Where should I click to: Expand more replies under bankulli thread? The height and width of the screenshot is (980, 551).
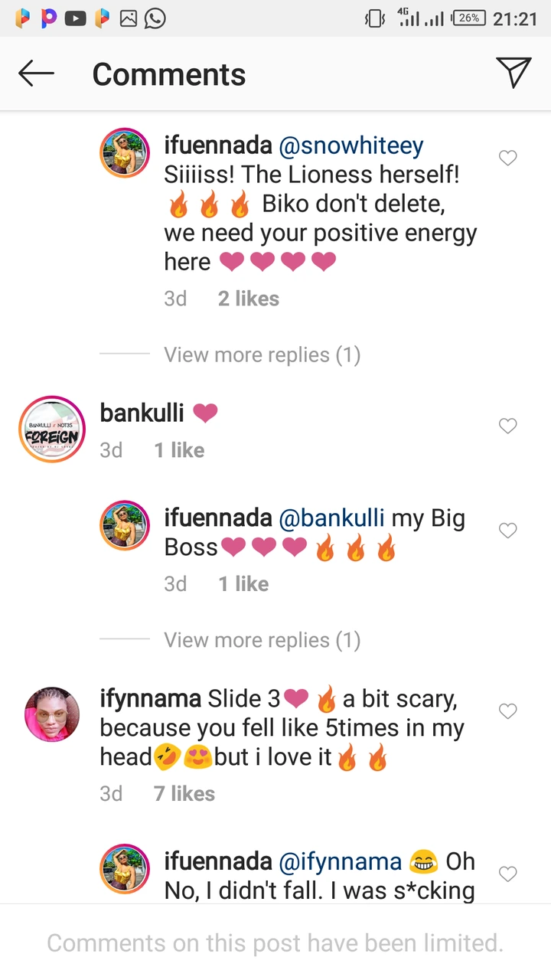tap(262, 640)
